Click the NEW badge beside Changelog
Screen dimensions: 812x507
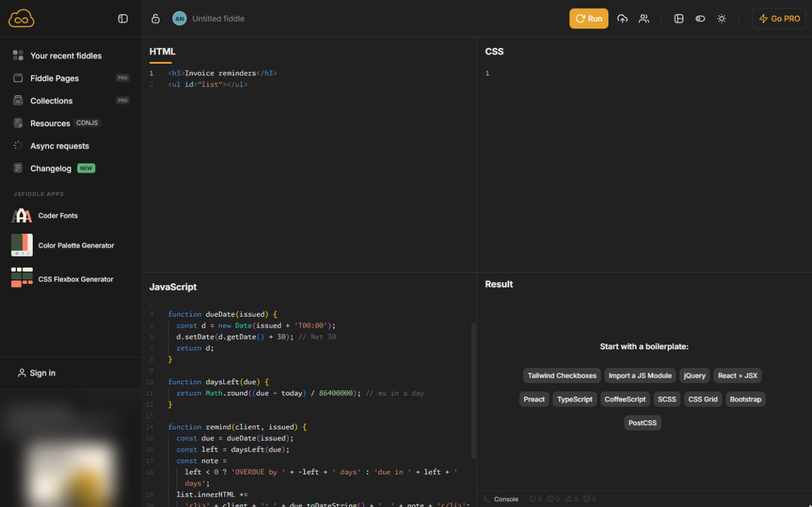86,168
